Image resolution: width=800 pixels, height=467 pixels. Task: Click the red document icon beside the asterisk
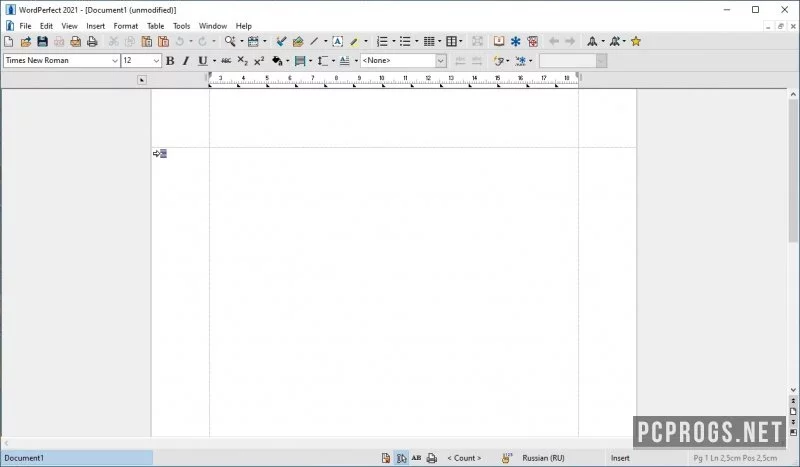[x=533, y=42]
